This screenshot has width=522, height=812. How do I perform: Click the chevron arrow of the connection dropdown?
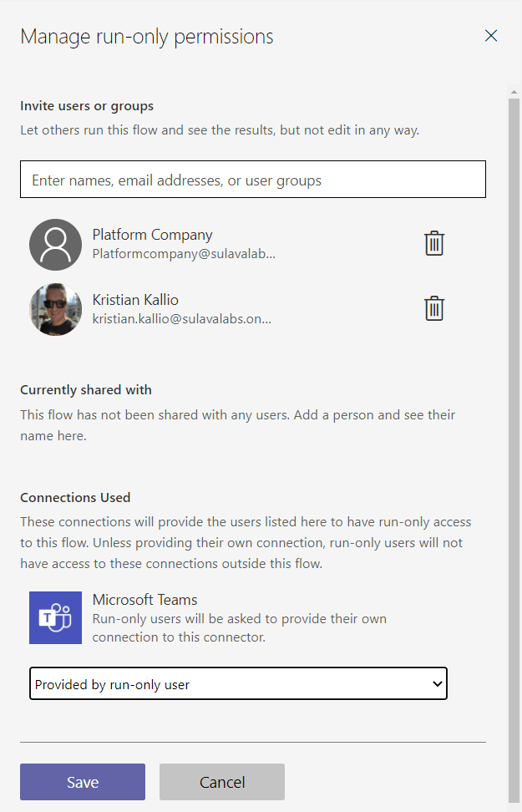pos(435,683)
